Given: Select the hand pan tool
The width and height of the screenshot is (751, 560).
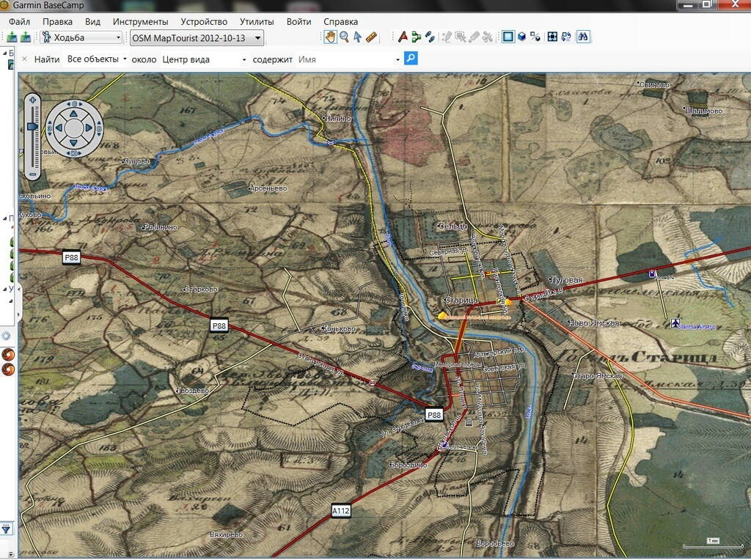Looking at the screenshot, I should 330,37.
